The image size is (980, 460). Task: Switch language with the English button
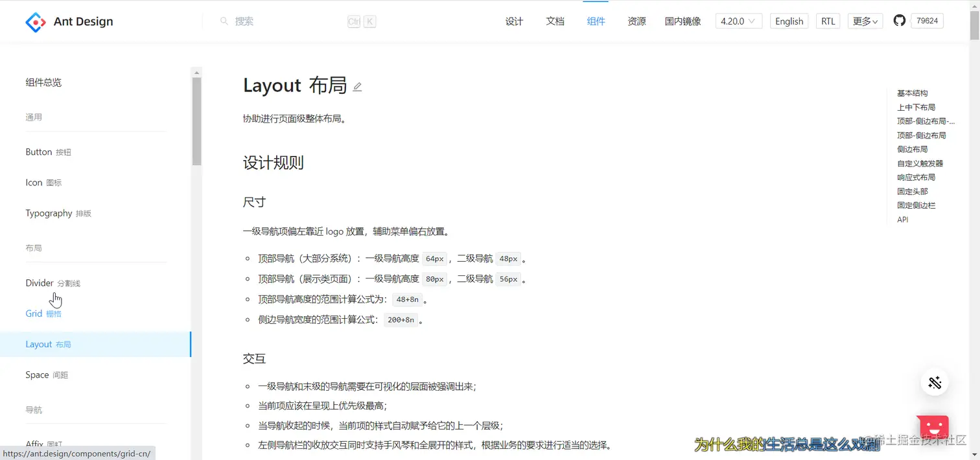[789, 21]
